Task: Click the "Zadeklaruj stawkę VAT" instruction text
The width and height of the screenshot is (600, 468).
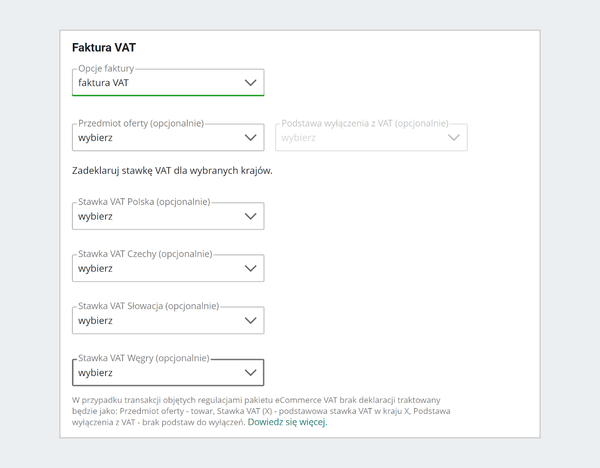Action: pyautogui.click(x=172, y=170)
